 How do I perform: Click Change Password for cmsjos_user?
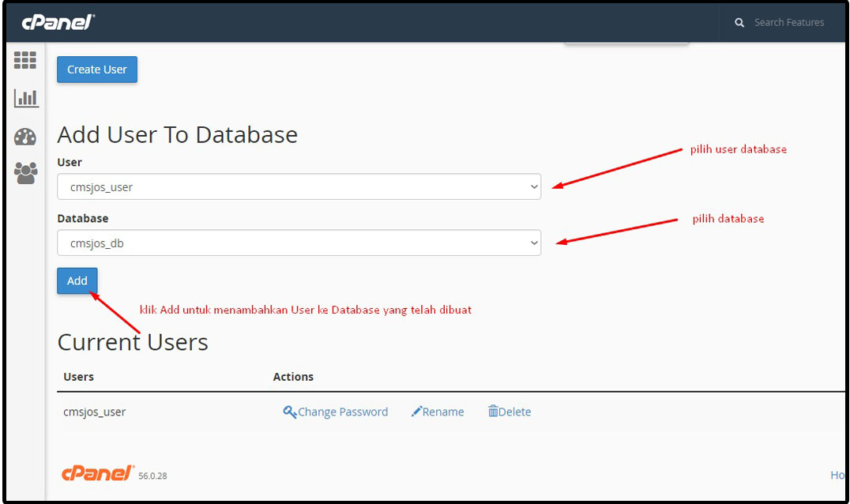point(336,412)
